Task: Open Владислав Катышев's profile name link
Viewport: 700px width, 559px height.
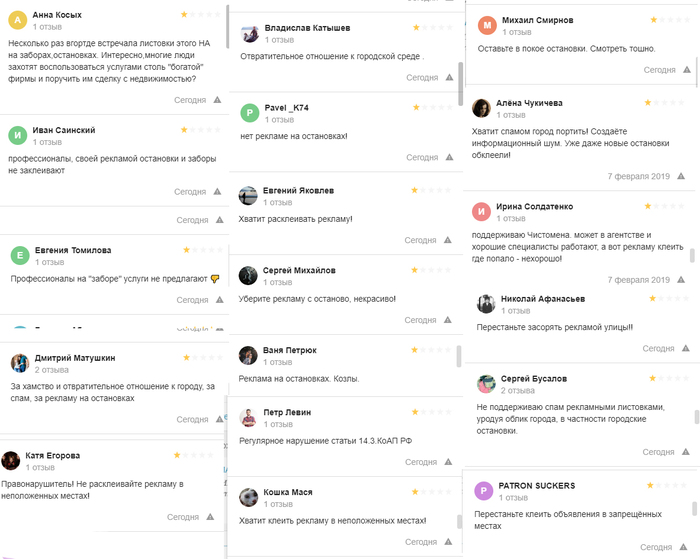Action: point(307,28)
